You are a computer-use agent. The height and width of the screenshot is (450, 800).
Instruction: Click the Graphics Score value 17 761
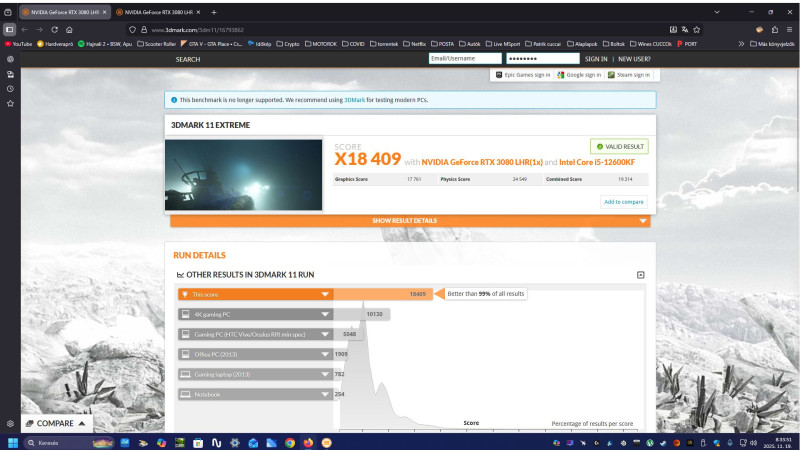414,180
